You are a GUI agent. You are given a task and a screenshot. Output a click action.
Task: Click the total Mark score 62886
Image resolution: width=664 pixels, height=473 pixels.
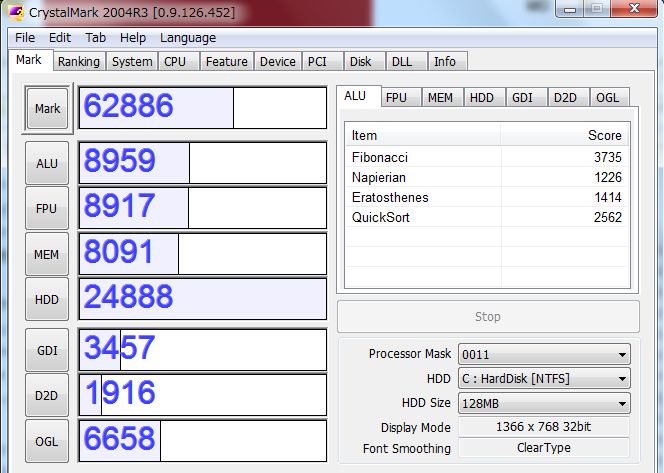203,108
